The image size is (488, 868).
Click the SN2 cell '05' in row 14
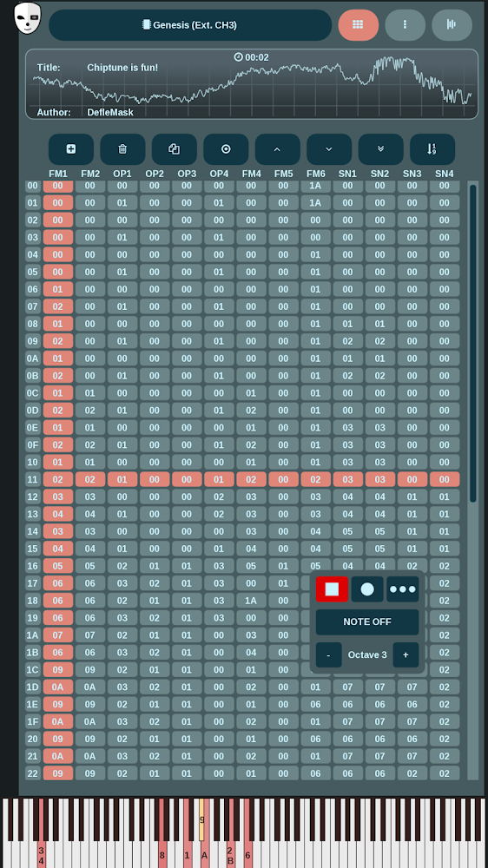pyautogui.click(x=380, y=531)
